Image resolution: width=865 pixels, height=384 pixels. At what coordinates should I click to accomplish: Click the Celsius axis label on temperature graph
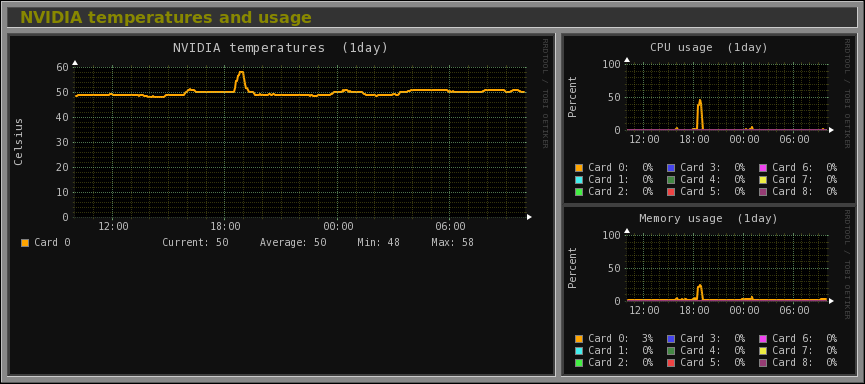point(19,142)
